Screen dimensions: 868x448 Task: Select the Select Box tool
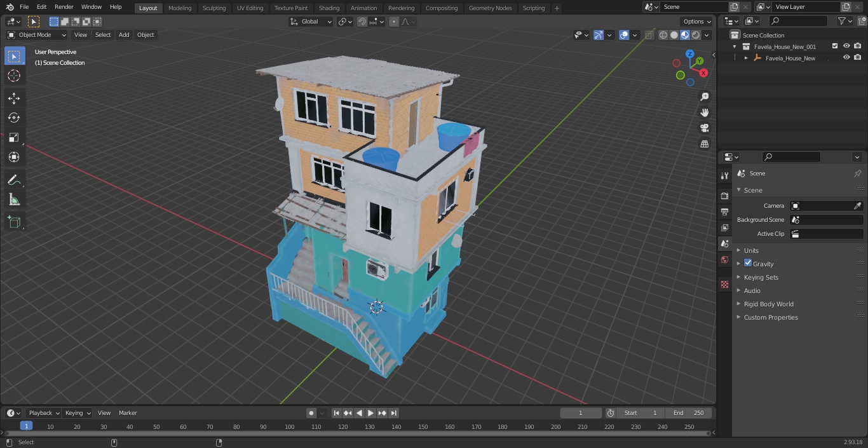[14, 56]
